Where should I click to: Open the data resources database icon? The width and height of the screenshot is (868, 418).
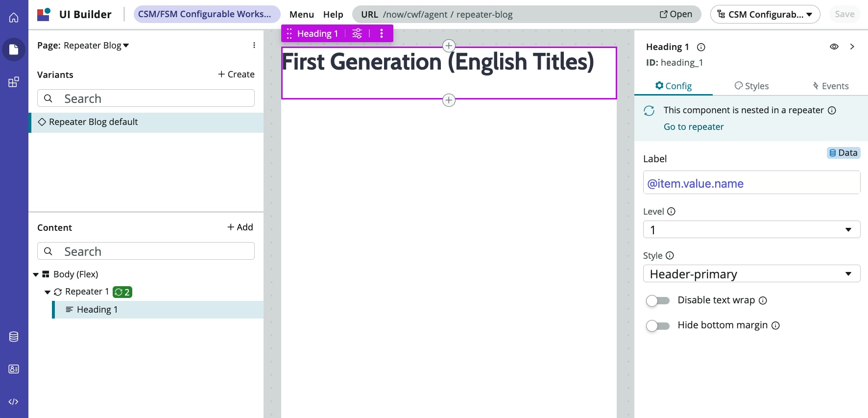coord(14,337)
